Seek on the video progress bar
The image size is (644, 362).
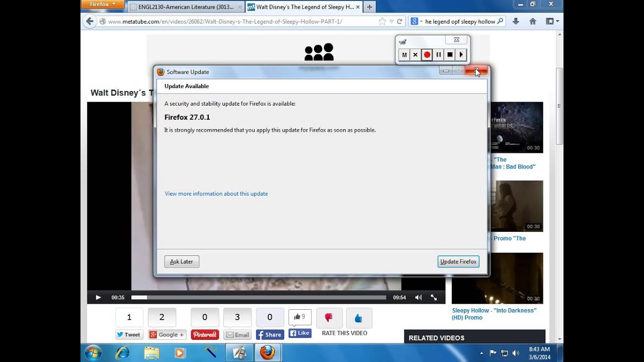[x=259, y=298]
